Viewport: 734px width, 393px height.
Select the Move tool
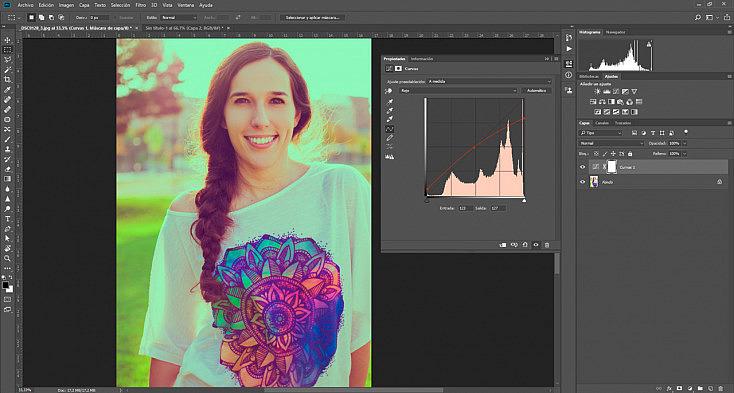click(7, 40)
